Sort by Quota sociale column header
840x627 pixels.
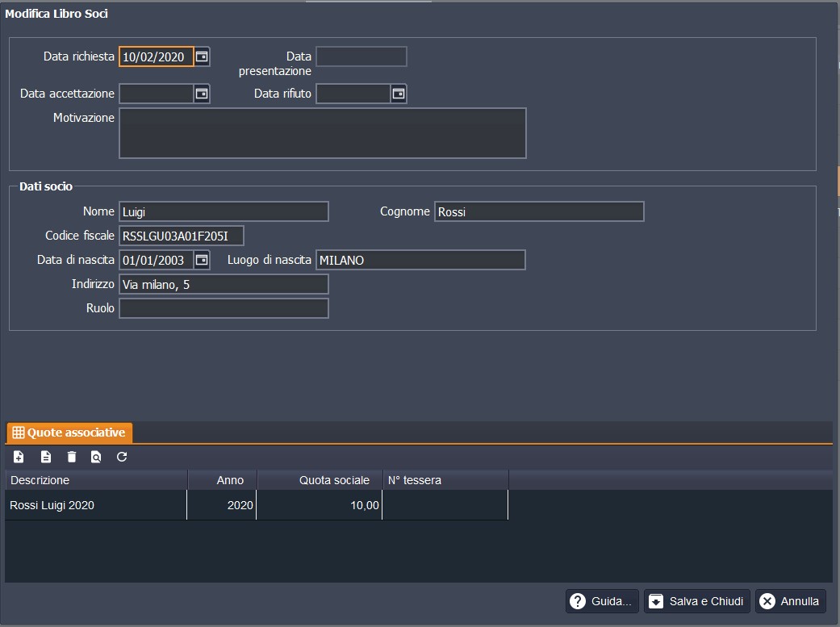320,480
